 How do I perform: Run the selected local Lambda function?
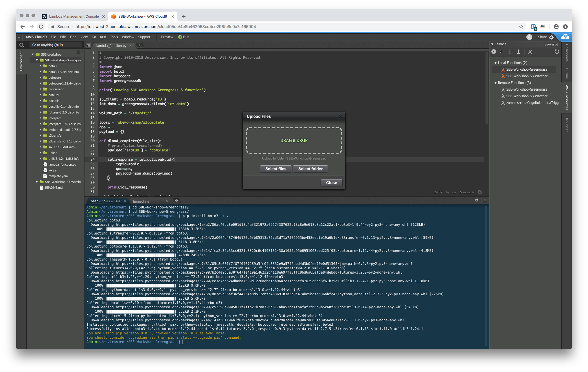(x=494, y=52)
